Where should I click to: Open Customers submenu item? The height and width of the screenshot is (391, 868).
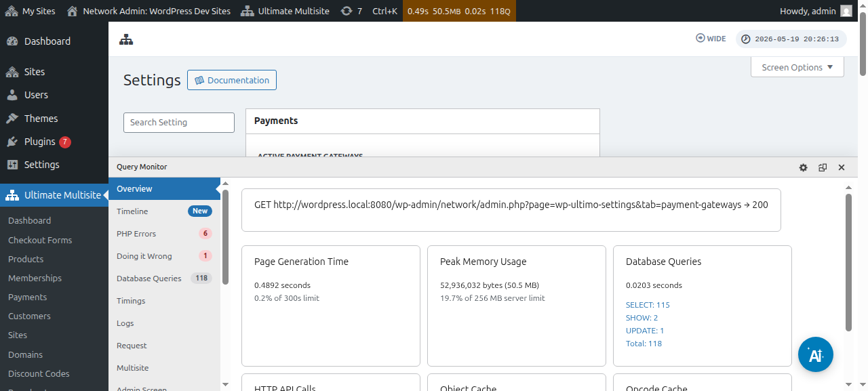click(54, 316)
